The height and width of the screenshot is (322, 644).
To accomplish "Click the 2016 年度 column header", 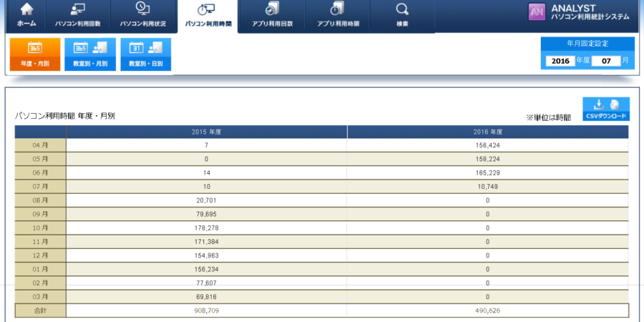I will (487, 132).
